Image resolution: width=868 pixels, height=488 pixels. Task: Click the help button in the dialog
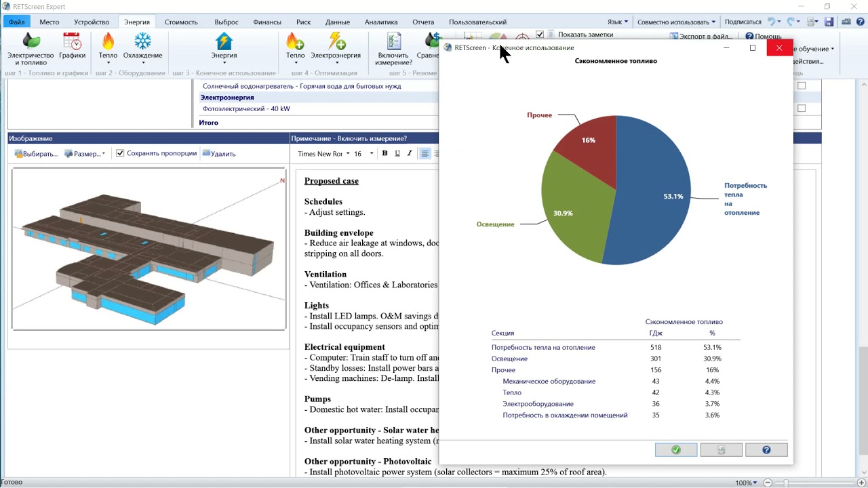(766, 450)
